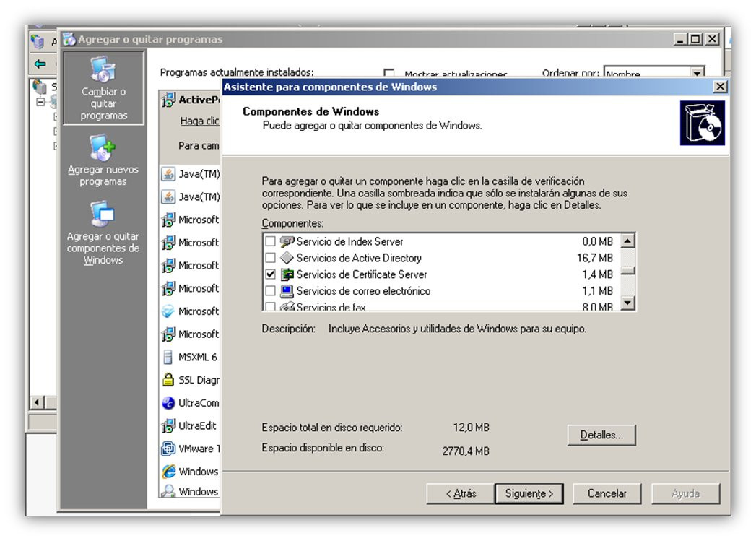Viewport: 756px width, 541px height.
Task: Click the last Windows search program icon
Action: coord(168,491)
